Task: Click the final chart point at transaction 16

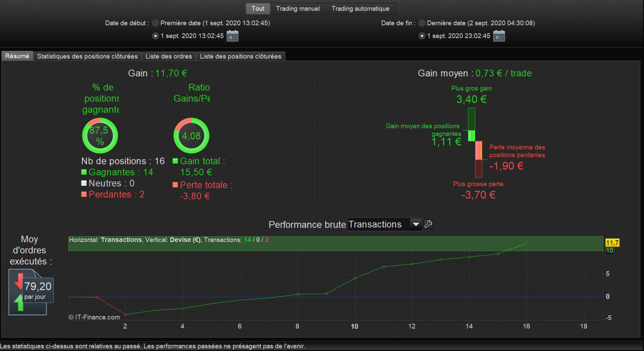Action: point(527,243)
